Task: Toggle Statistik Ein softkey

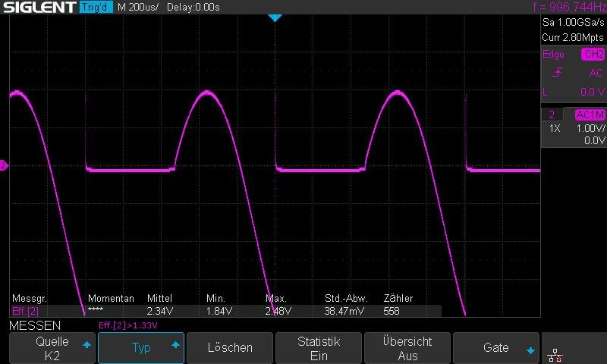Action: pos(318,348)
